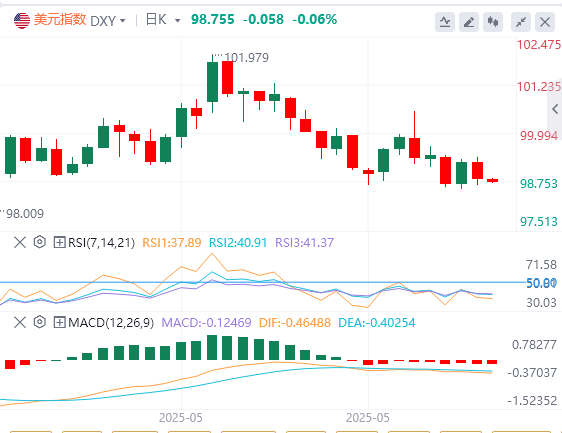The height and width of the screenshot is (433, 562).
Task: Click the MACD(12,26,9) label
Action: 111,323
